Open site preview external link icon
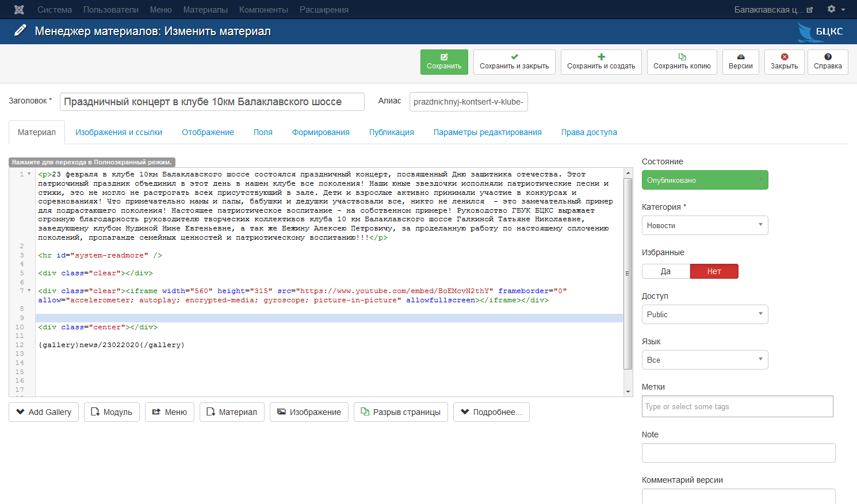The width and height of the screenshot is (857, 504). pos(810,10)
